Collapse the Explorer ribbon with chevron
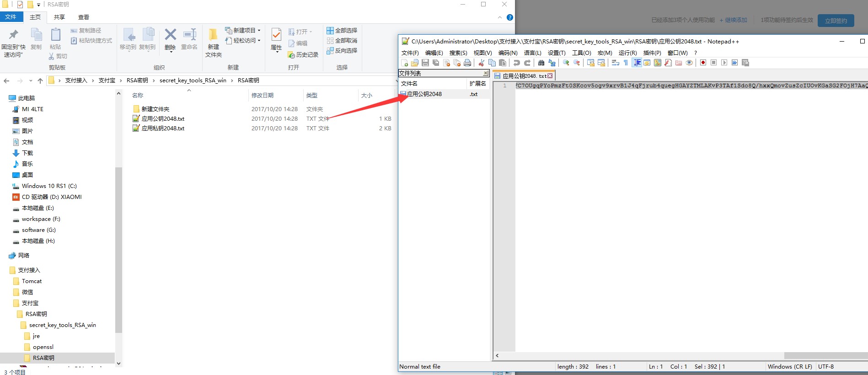The height and width of the screenshot is (375, 868). click(x=499, y=17)
